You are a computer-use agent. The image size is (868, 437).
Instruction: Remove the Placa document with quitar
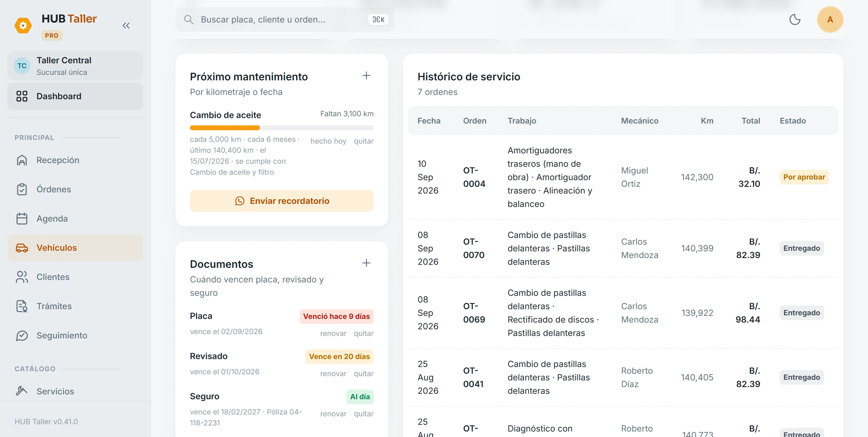pos(364,334)
